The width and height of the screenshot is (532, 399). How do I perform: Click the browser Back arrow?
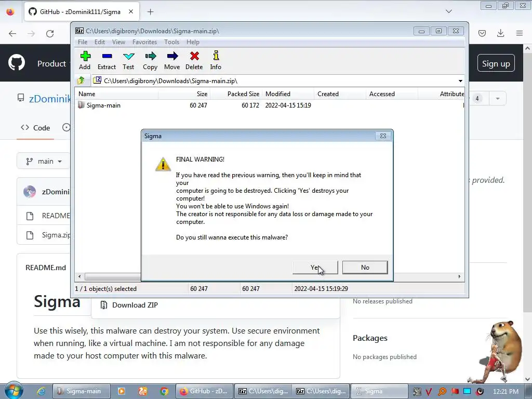[x=12, y=34]
